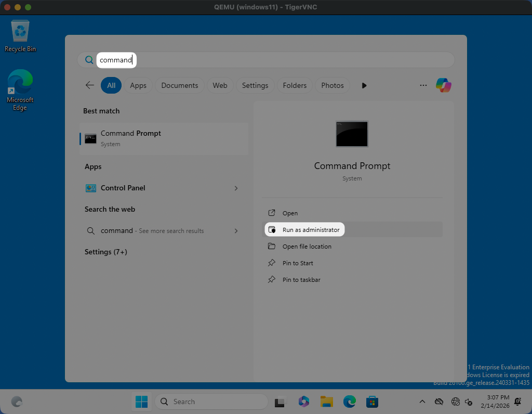Expand Control Panel result chevron
Viewport: 532px width, 414px height.
coord(236,188)
